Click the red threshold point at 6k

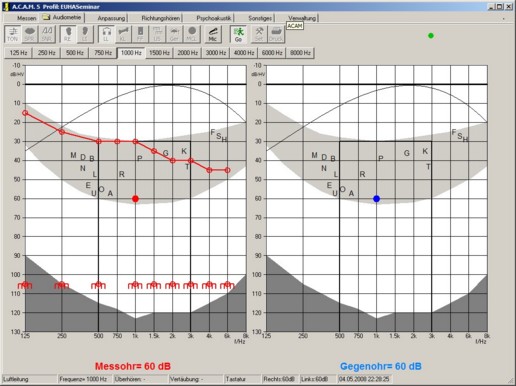(x=227, y=170)
